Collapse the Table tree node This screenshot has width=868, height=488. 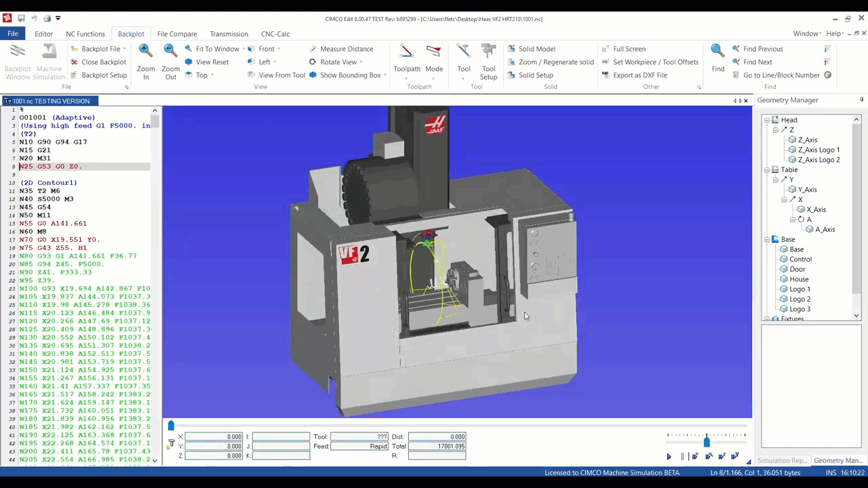pyautogui.click(x=767, y=170)
